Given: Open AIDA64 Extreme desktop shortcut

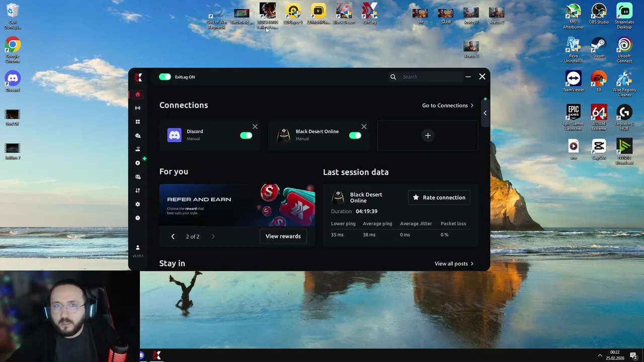Looking at the screenshot, I should (x=599, y=118).
